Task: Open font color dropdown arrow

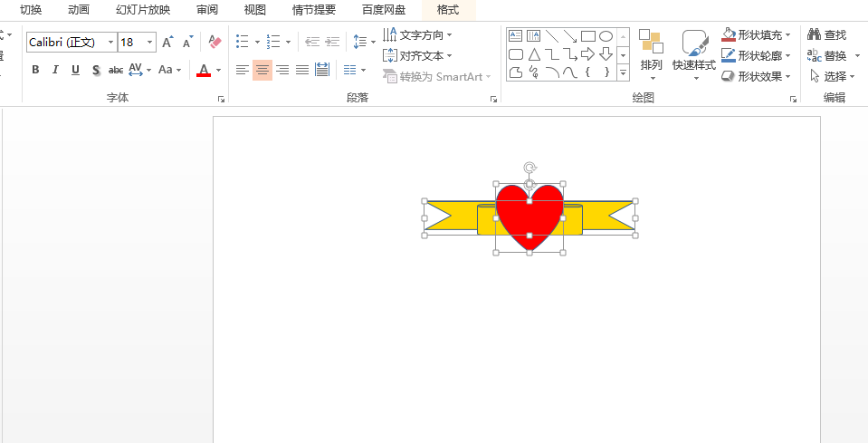Action: tap(219, 70)
